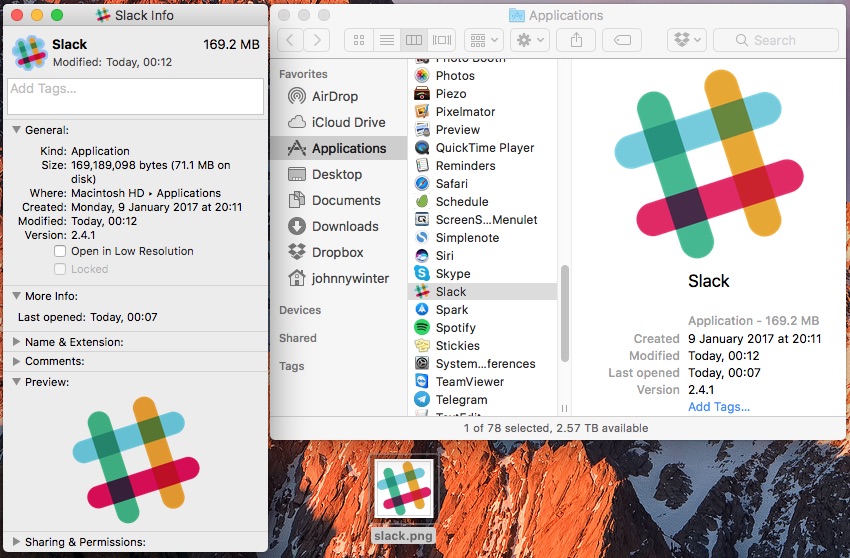Open Dropbox folder in sidebar
The image size is (850, 558).
(338, 252)
